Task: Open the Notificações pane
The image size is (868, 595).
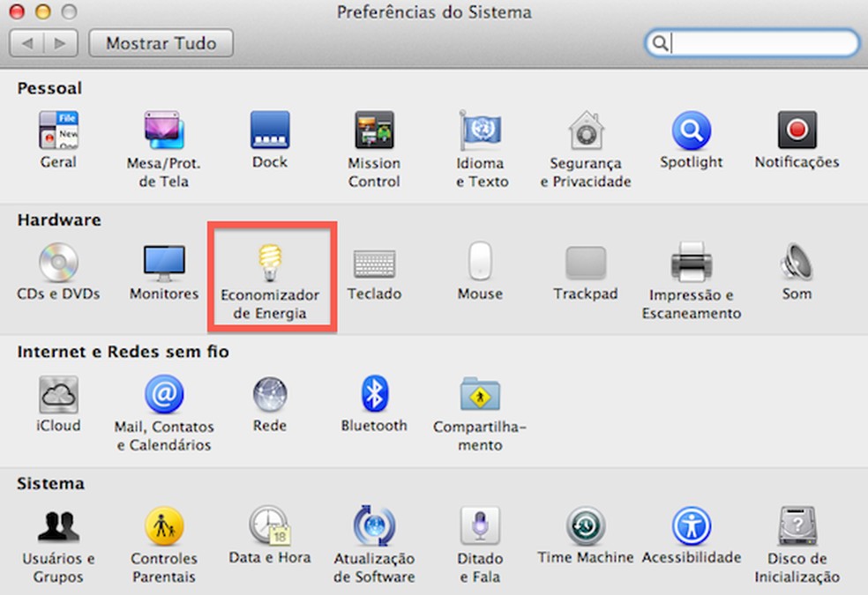Action: [796, 132]
